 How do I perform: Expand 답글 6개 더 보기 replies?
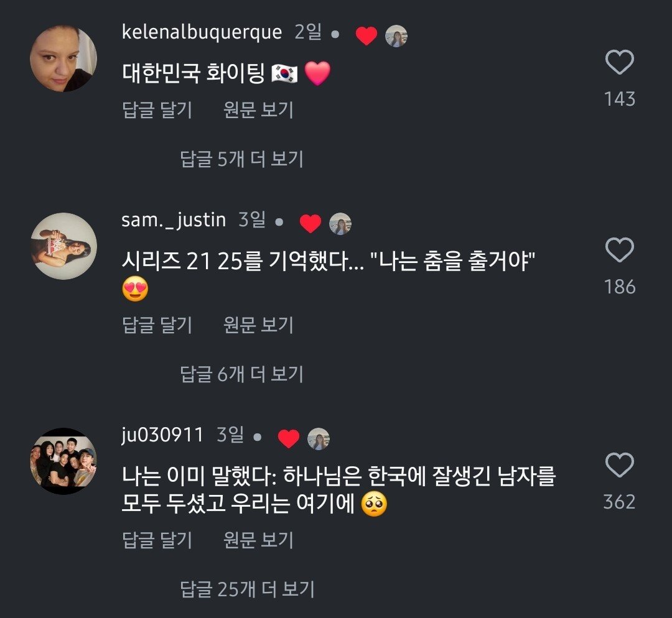[x=241, y=374]
